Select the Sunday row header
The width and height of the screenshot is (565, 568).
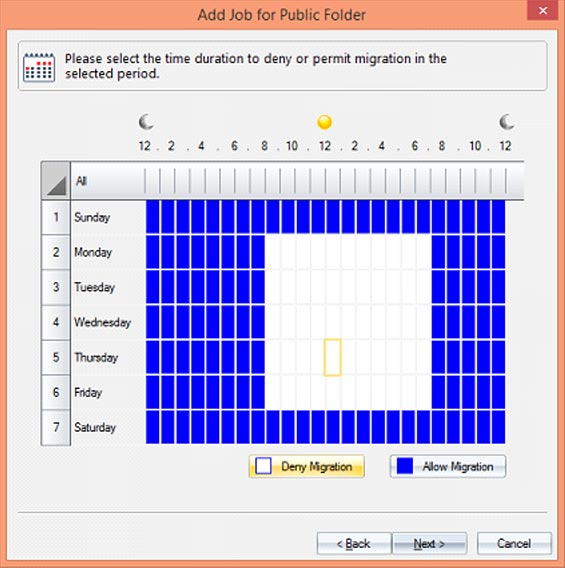click(x=92, y=217)
